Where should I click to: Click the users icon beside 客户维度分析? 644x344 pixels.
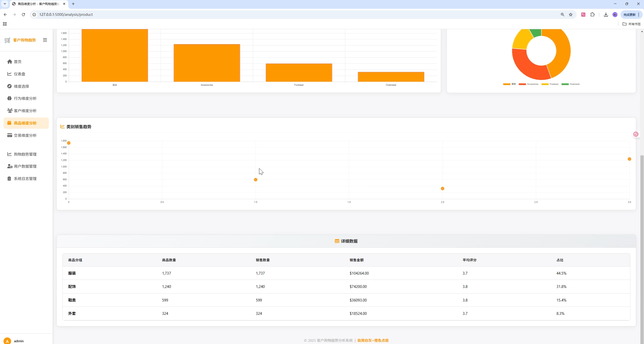(10, 110)
